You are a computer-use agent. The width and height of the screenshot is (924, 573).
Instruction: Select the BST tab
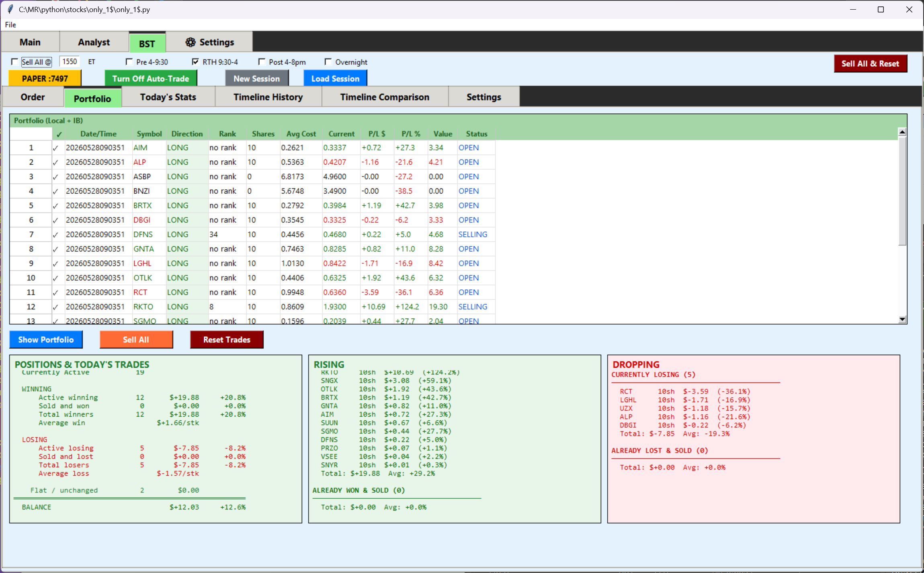[x=147, y=43]
